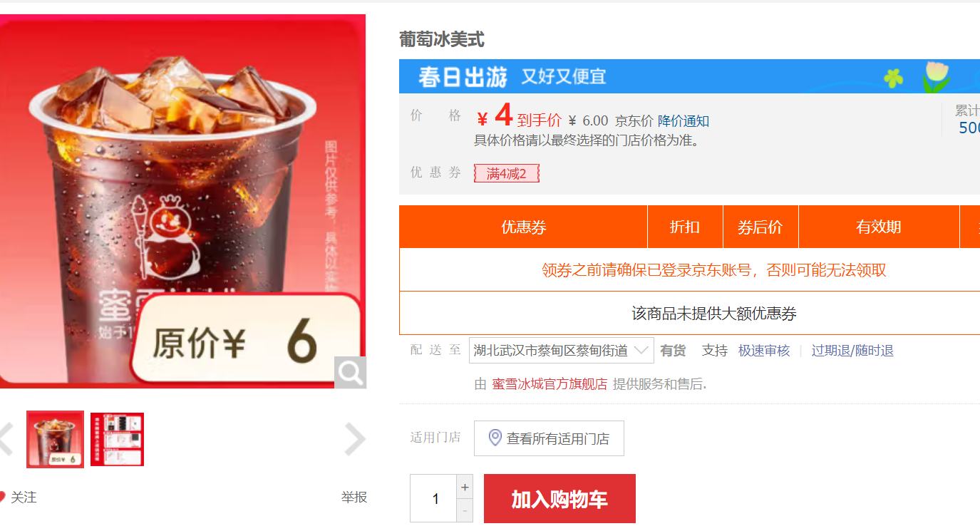Viewport: 980px width, 531px height.
Task: Increase quantity with the plus stepper
Action: (465, 487)
